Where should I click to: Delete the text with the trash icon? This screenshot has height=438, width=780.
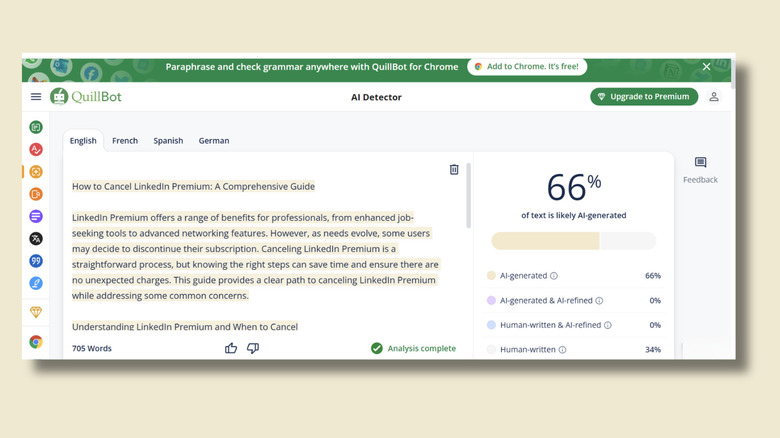point(454,170)
